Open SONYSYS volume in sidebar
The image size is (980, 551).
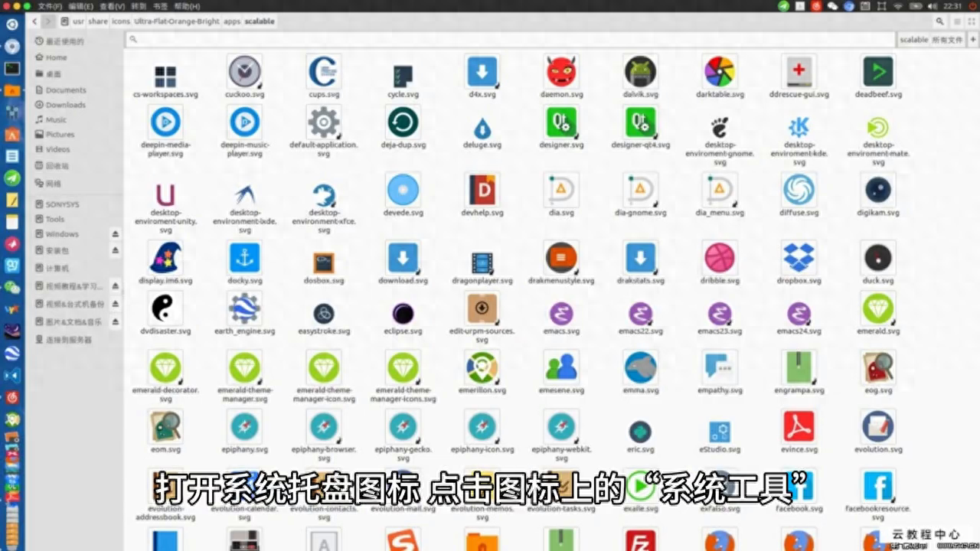click(61, 204)
